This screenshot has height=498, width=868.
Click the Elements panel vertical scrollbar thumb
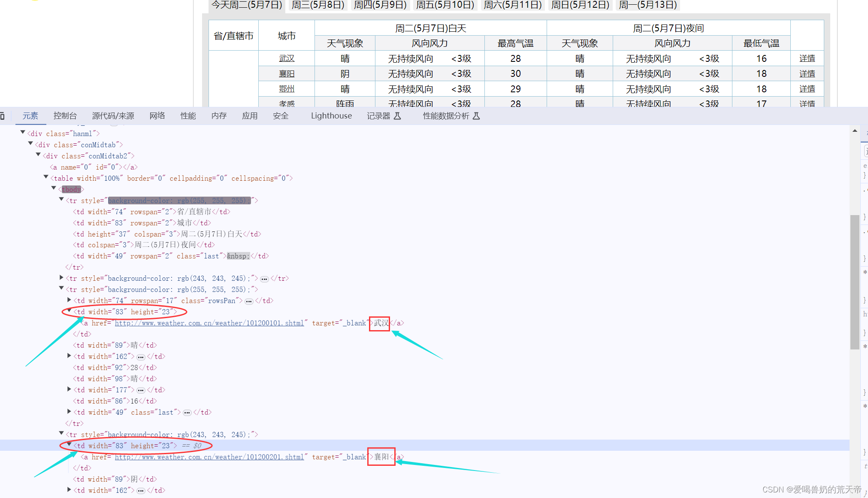(x=855, y=282)
